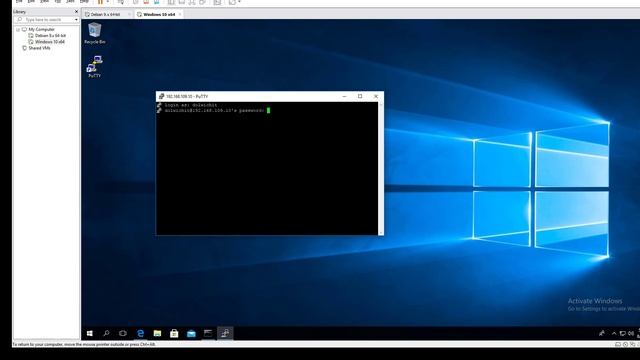The width and height of the screenshot is (640, 360).
Task: Switch to the command window taskbar icon
Action: click(208, 333)
